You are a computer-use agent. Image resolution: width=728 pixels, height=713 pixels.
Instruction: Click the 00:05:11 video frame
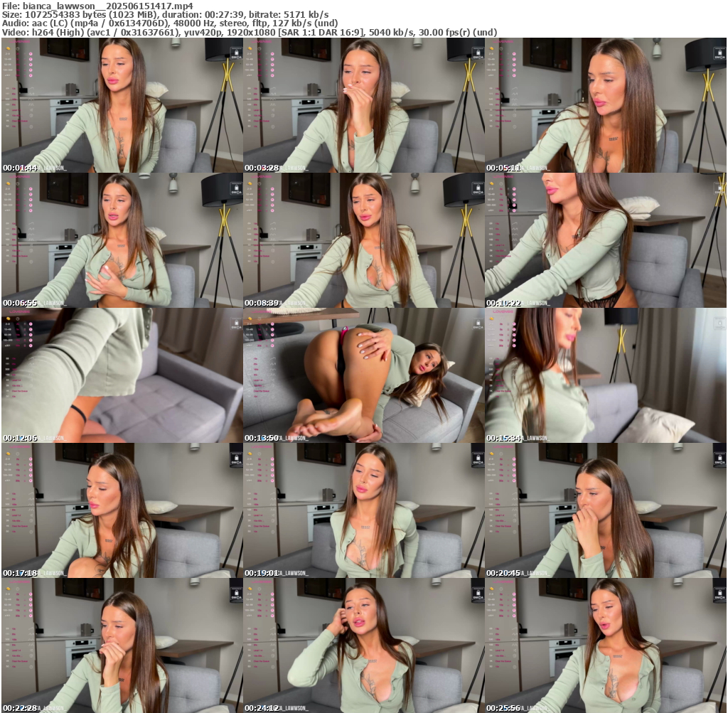coord(606,105)
